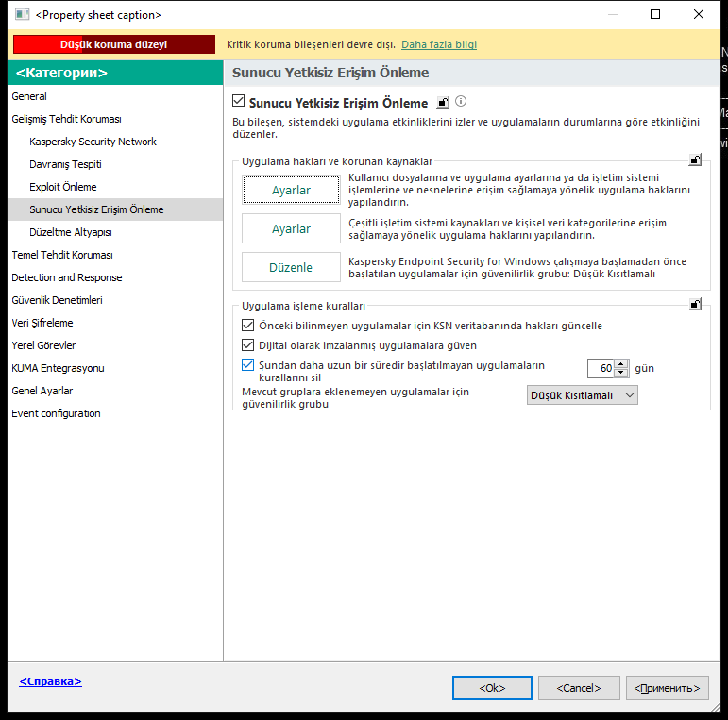Click the Применить apply button
Viewport: 728px width, 720px height.
[668, 688]
